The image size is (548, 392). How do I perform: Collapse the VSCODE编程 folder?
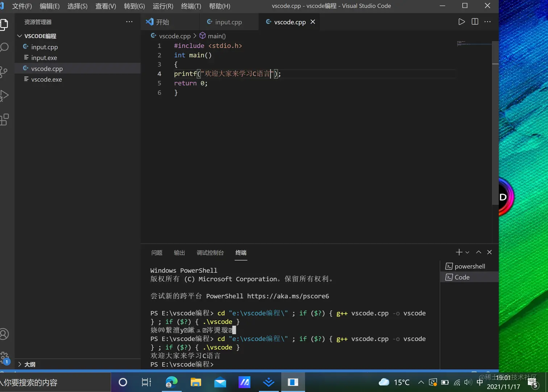click(78, 36)
